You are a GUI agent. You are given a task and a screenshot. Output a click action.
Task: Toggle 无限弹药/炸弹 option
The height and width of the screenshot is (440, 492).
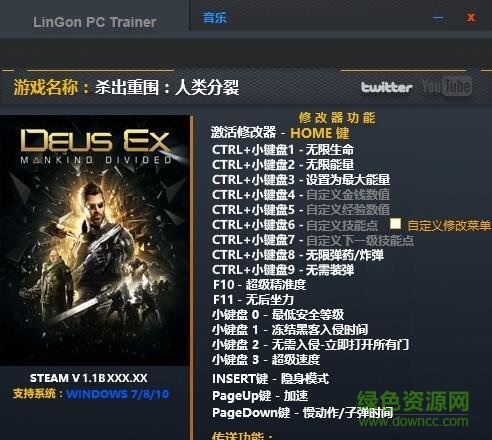pyautogui.click(x=298, y=255)
